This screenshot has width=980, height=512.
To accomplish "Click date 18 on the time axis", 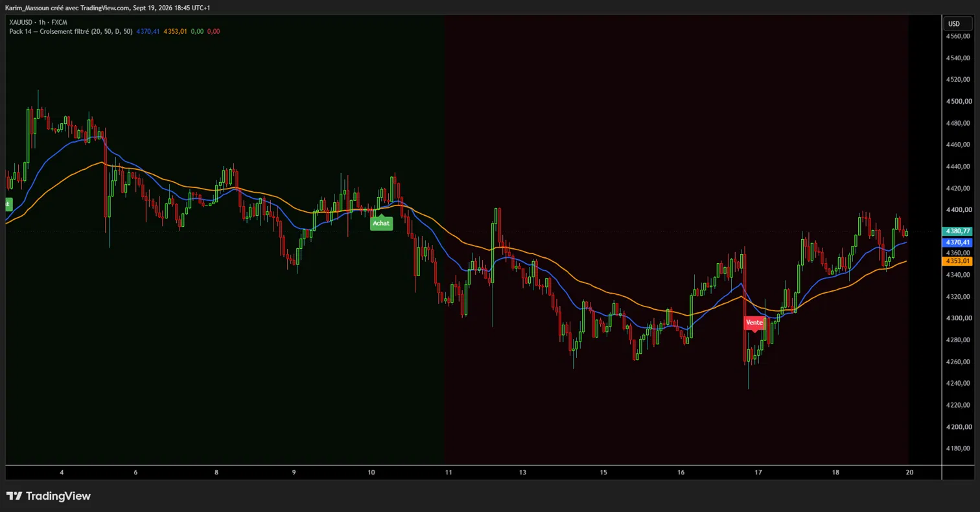I will [x=835, y=472].
